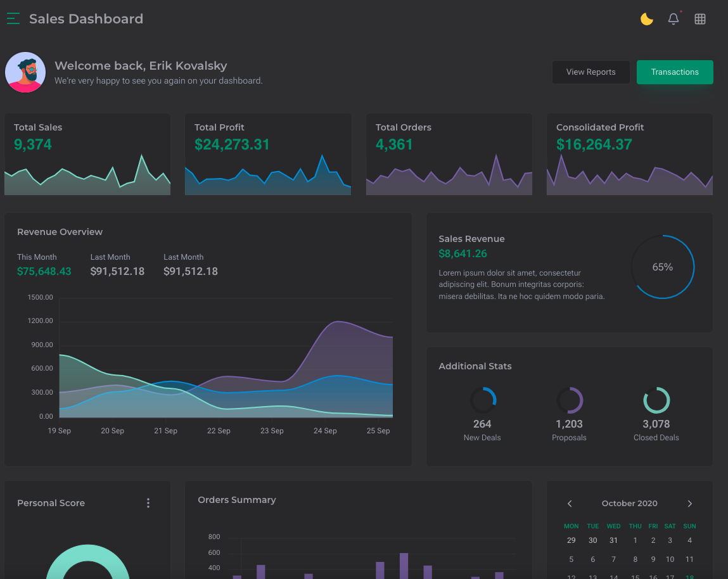Click the View Reports button

[x=591, y=72]
